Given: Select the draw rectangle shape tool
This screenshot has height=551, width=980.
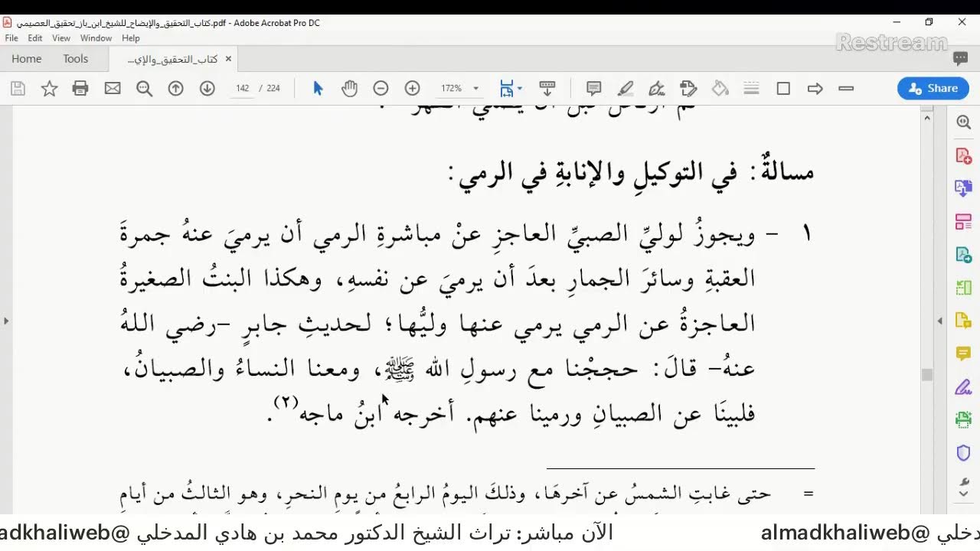Looking at the screenshot, I should pos(783,89).
